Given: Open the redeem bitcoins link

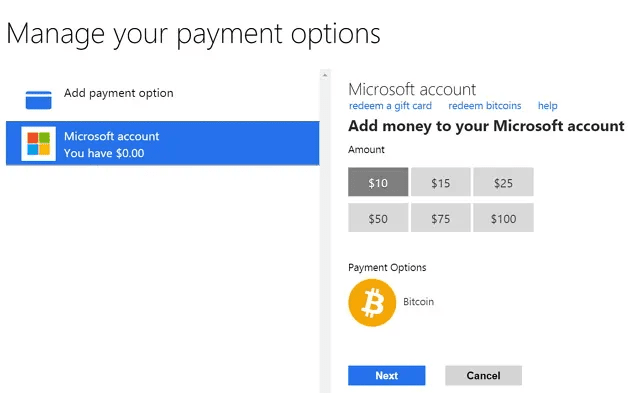Looking at the screenshot, I should (484, 106).
